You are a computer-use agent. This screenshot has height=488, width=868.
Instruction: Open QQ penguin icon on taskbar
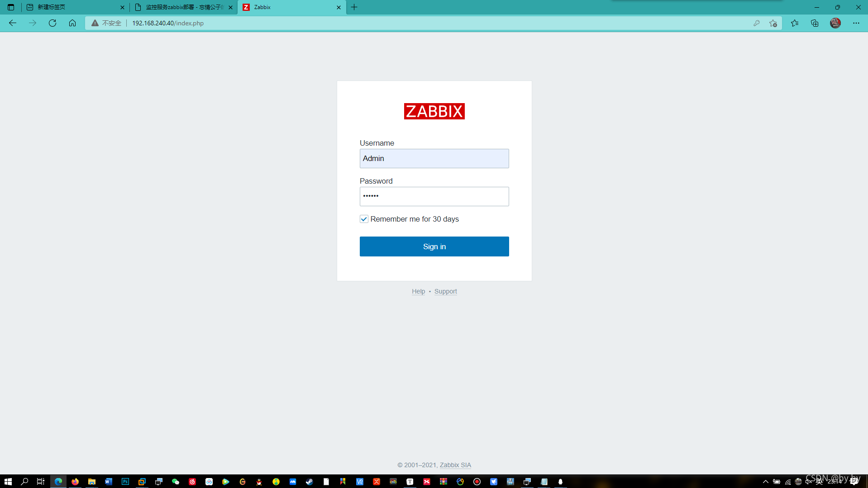coord(259,482)
